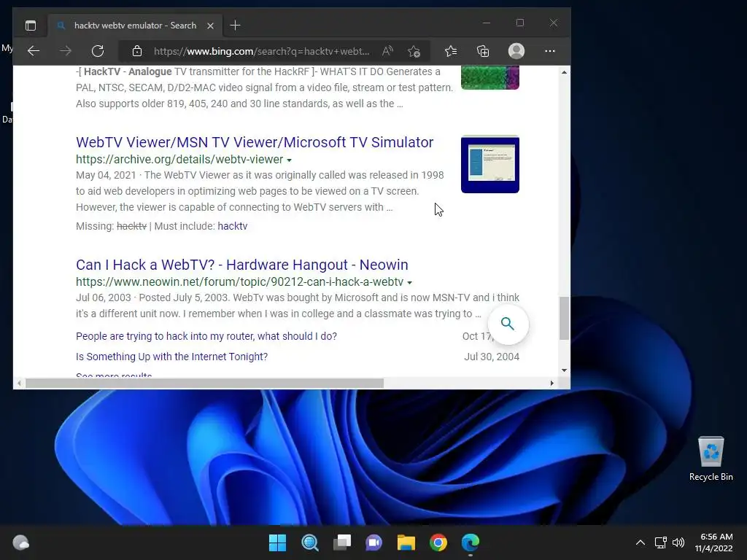The height and width of the screenshot is (560, 747).
Task: Click the vertical scrollbar thumb
Action: (564, 318)
